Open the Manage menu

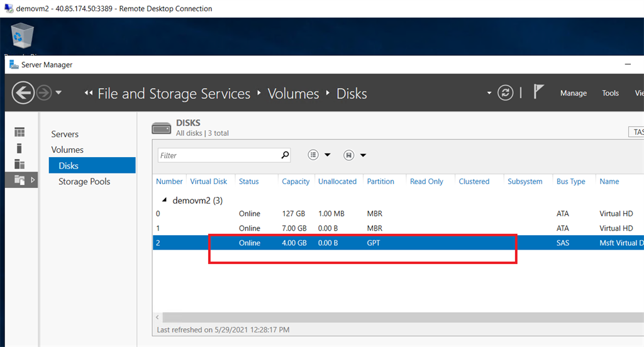pyautogui.click(x=574, y=93)
